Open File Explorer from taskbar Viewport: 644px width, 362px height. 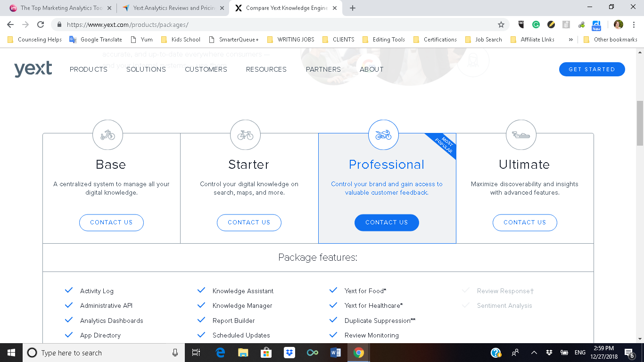pos(243,353)
